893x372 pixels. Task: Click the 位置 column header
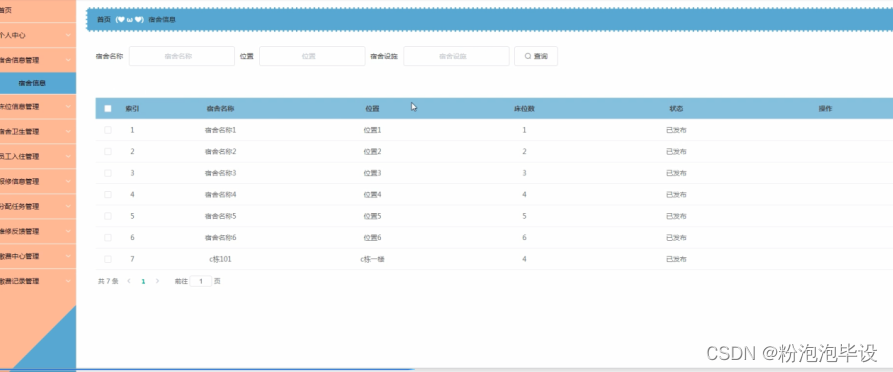[x=372, y=109]
